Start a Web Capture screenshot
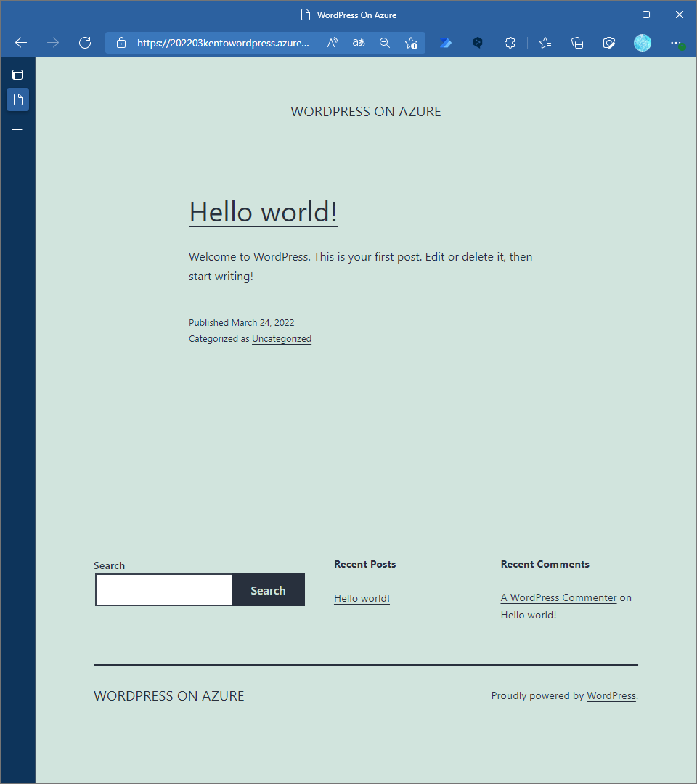 click(609, 43)
